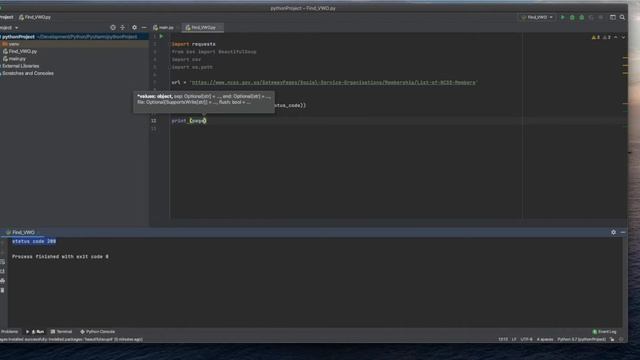Click the soft-wrap icon in Run panel sidebar

[x=2, y=262]
